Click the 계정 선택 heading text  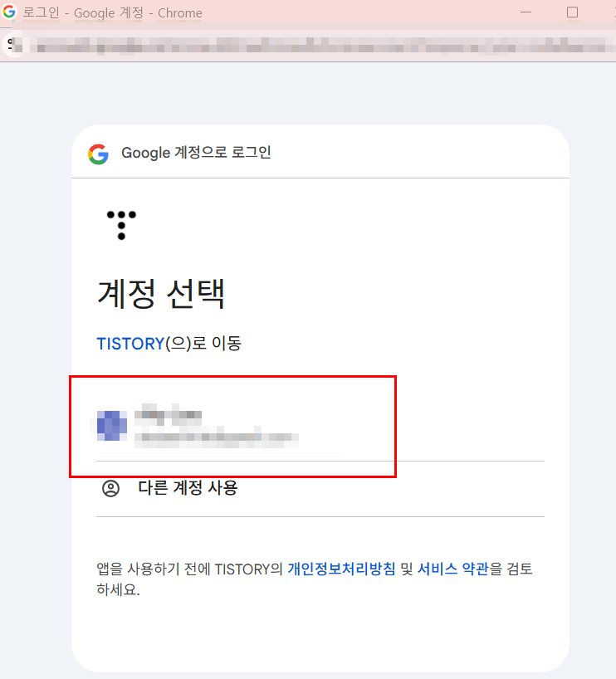161,294
